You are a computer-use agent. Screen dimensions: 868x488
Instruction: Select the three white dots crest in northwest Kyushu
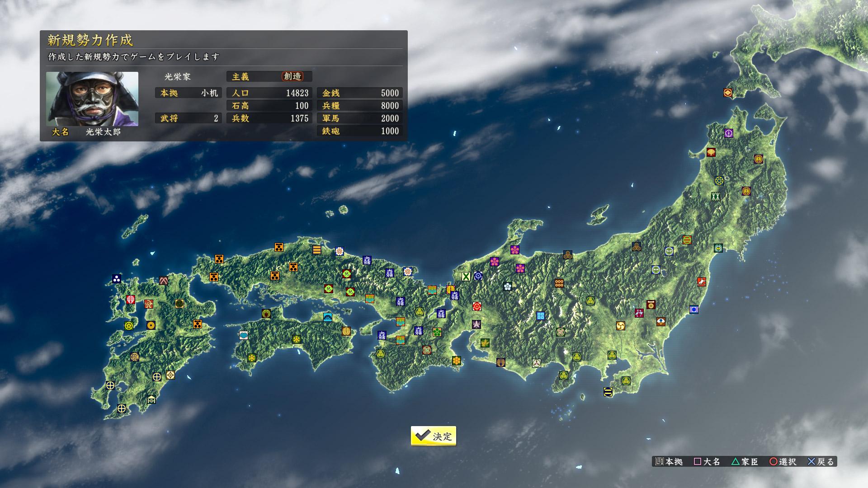tap(116, 278)
